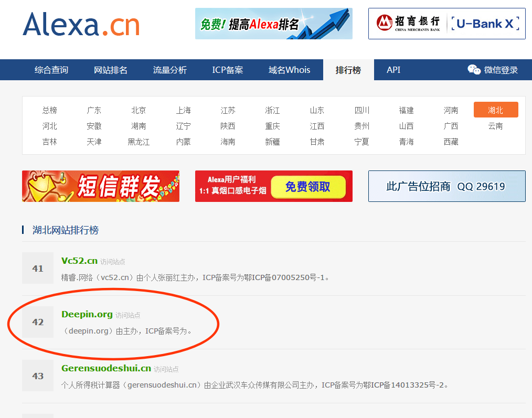Open the Vc52.cn site title
Image resolution: width=532 pixels, height=418 pixels.
(x=79, y=261)
